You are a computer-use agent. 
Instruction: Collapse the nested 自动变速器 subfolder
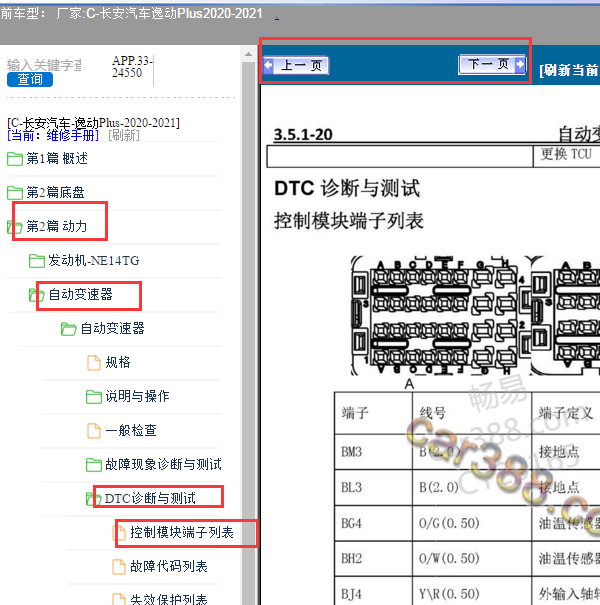tap(112, 329)
